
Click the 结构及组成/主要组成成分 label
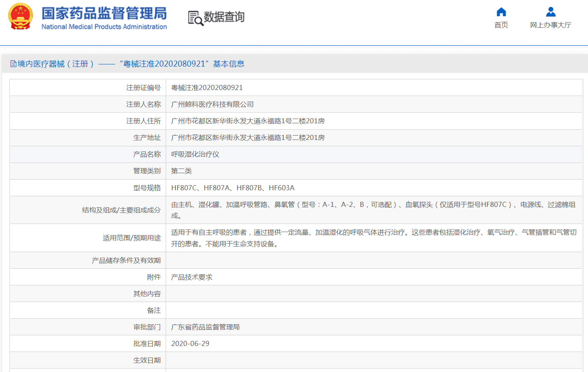[121, 210]
